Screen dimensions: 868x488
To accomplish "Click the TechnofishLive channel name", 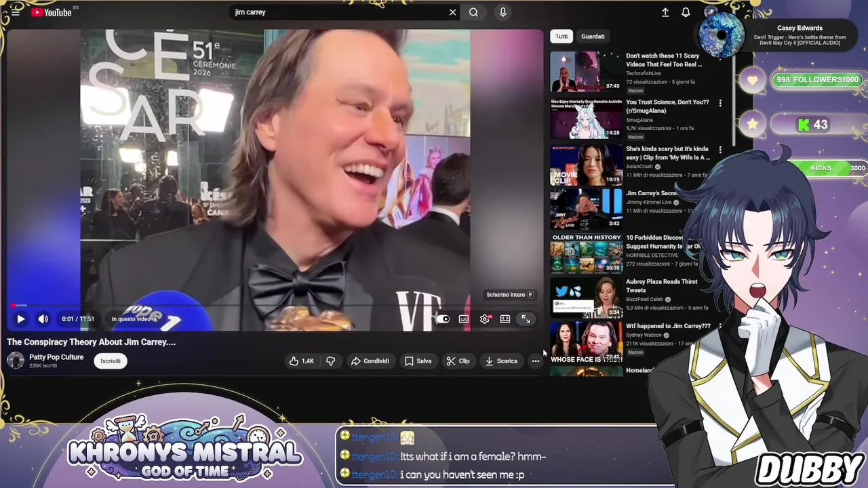I will click(644, 73).
